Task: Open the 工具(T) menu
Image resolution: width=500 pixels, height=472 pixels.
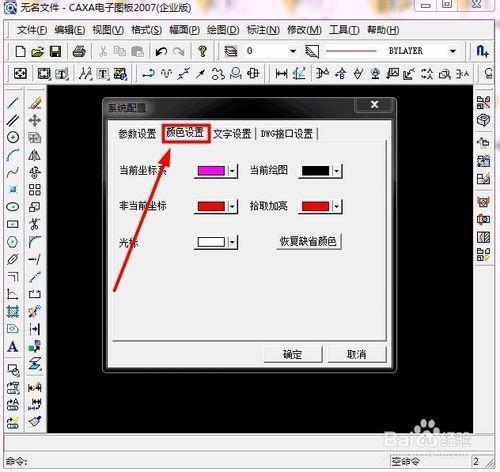Action: coord(344,30)
